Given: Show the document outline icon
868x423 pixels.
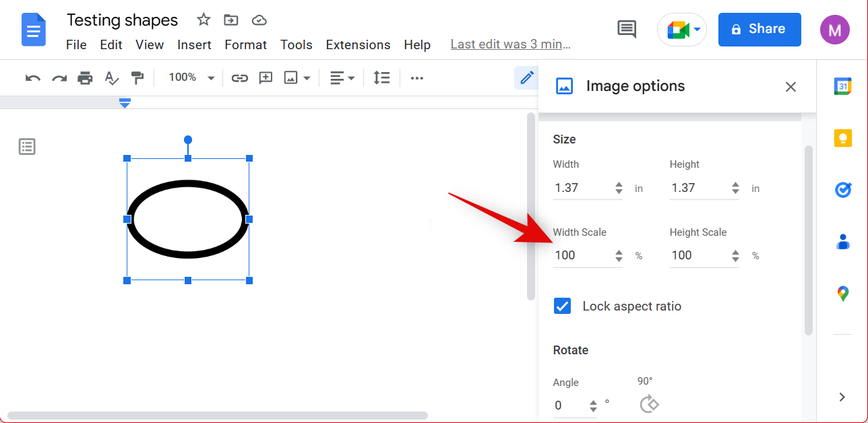Looking at the screenshot, I should 27,147.
